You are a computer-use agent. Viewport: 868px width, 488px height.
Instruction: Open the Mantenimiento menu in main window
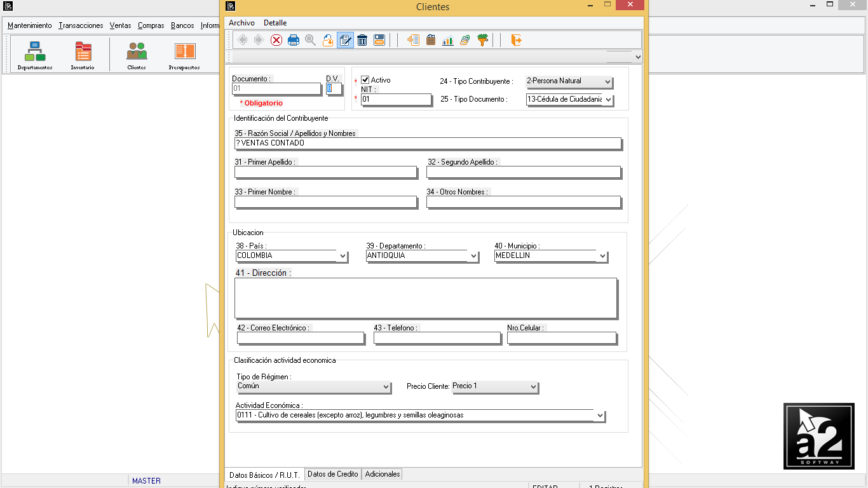30,25
